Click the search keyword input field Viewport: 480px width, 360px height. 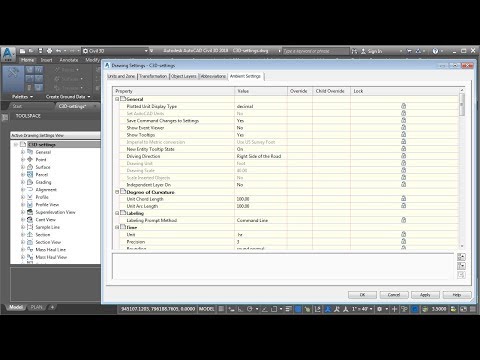point(315,51)
